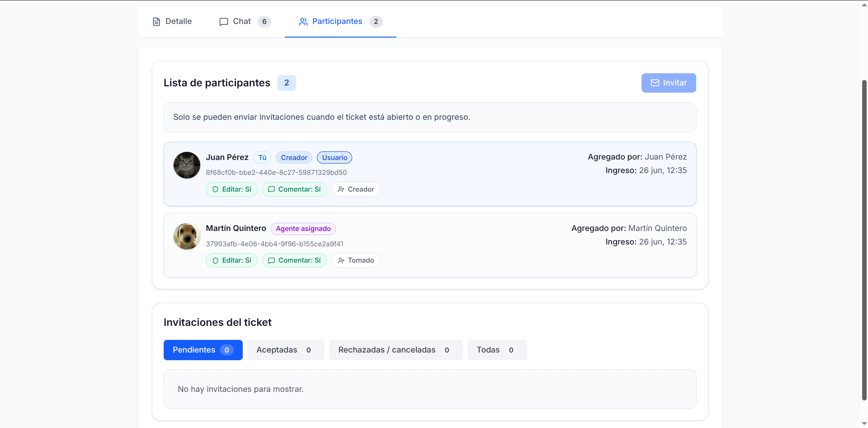Select the Pendientes filter tab
The height and width of the screenshot is (428, 868).
pos(203,350)
